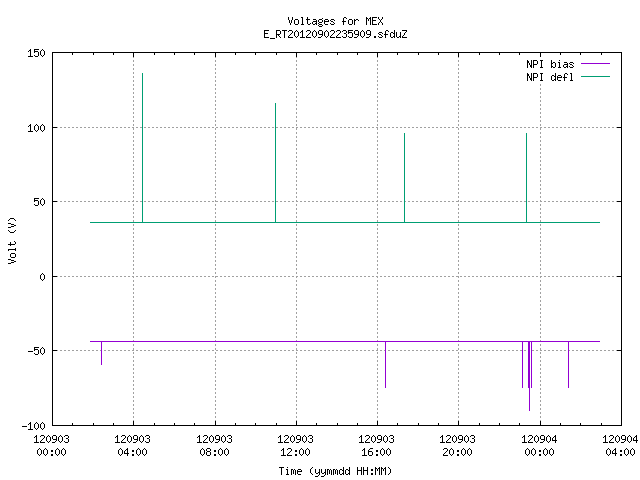This screenshot has width=640, height=480.
Task: Click the tallest green spike near 04:00
Action: click(x=142, y=148)
